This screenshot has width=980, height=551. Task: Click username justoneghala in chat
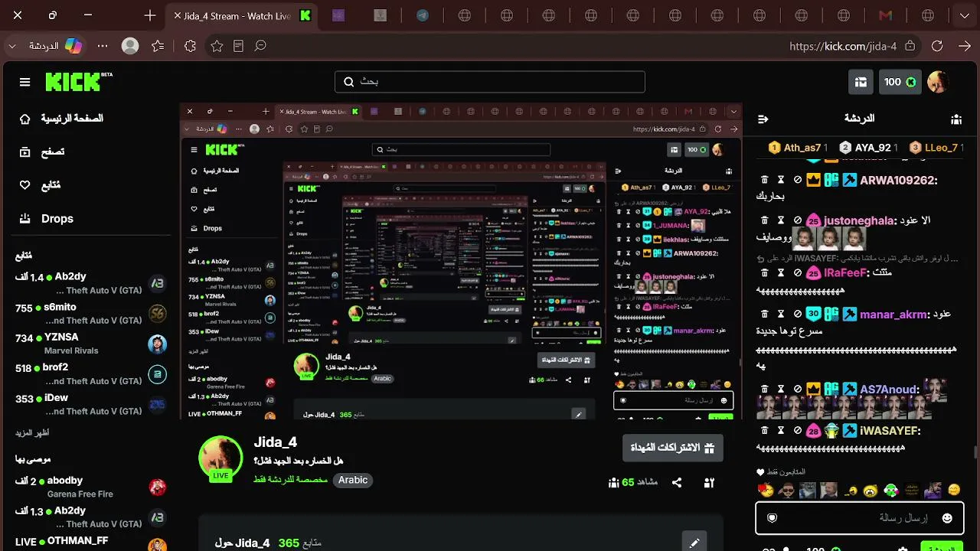[859, 220]
